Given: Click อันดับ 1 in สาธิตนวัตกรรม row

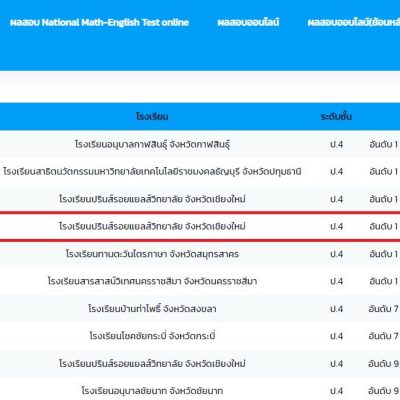Looking at the screenshot, I should 383,172.
